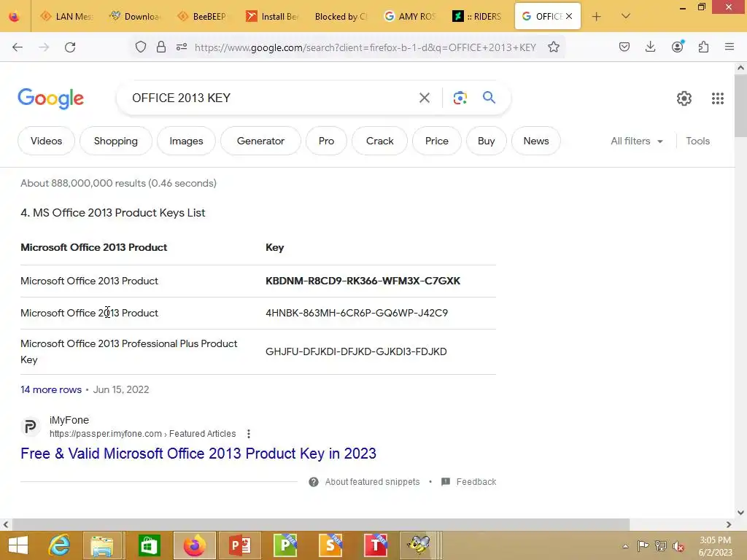Close the OFFICE search tab
Screen dimensions: 747x560
[569, 16]
